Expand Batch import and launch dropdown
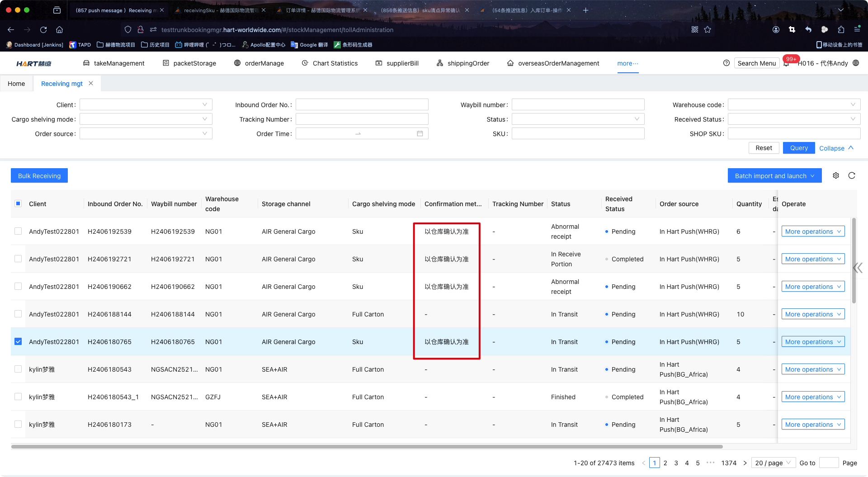The width and height of the screenshot is (868, 477). 774,176
